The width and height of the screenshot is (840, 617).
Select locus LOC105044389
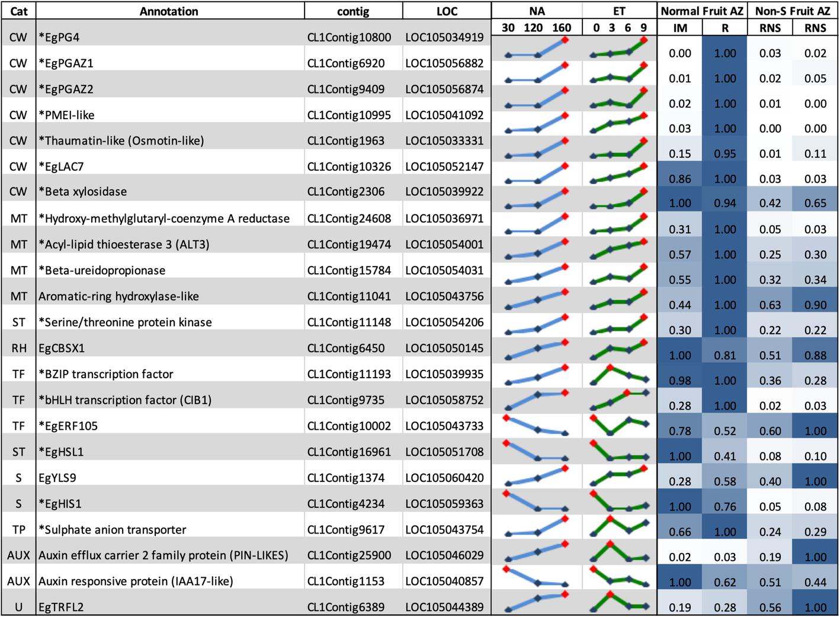(x=445, y=608)
